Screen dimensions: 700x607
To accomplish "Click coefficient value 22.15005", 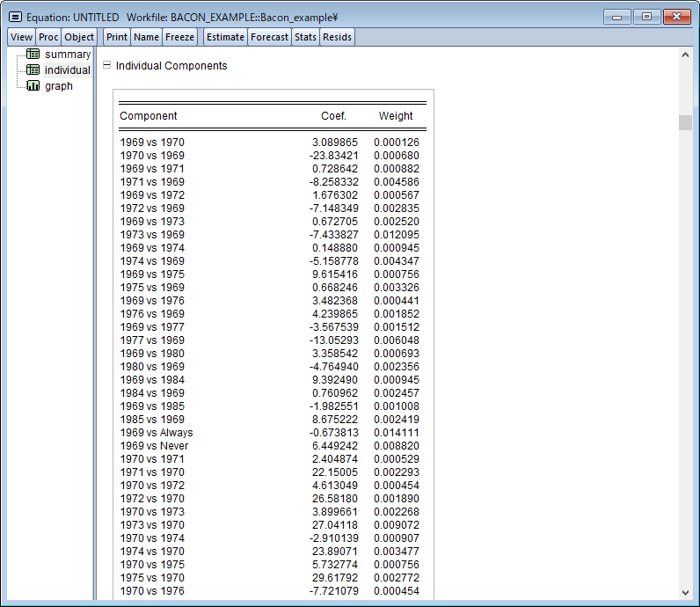I will [x=335, y=472].
